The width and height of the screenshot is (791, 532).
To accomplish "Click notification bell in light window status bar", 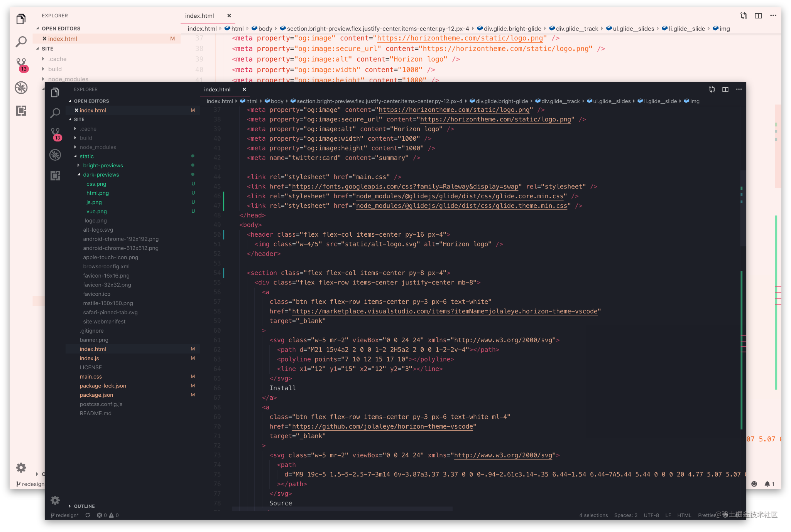I will click(767, 484).
